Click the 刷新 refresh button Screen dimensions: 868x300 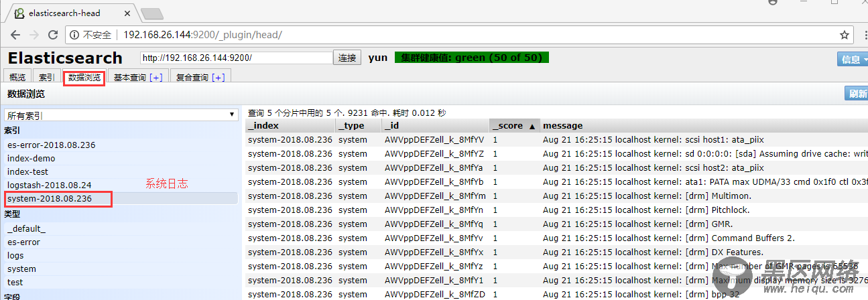(857, 94)
